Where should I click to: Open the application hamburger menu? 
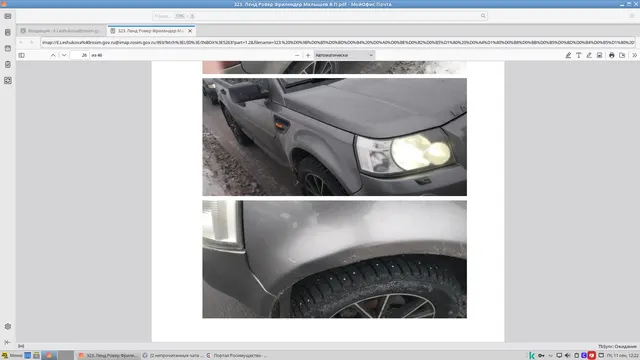[x=632, y=16]
